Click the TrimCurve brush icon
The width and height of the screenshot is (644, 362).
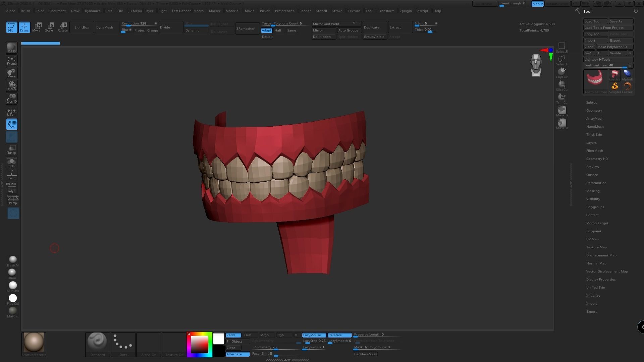tap(561, 98)
